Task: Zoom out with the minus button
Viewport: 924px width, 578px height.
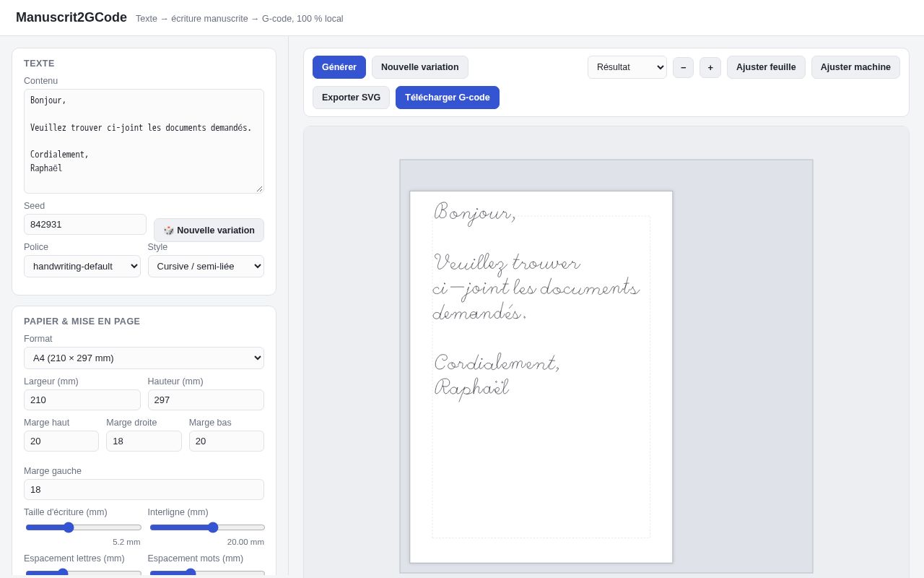Action: [x=683, y=67]
